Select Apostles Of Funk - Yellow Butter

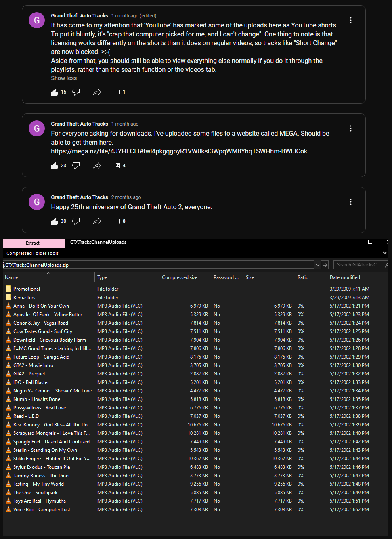click(48, 315)
